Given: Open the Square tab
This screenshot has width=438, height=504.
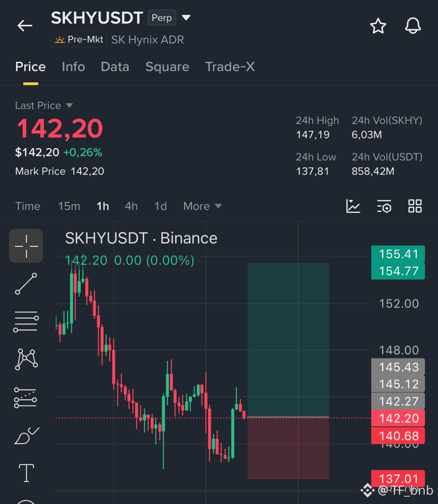Looking at the screenshot, I should pyautogui.click(x=167, y=67).
